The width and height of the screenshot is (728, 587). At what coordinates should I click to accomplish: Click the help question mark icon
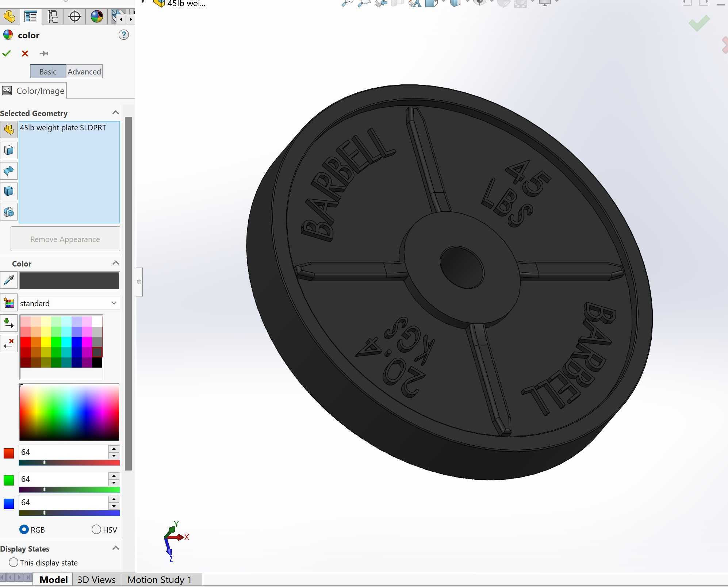click(124, 35)
